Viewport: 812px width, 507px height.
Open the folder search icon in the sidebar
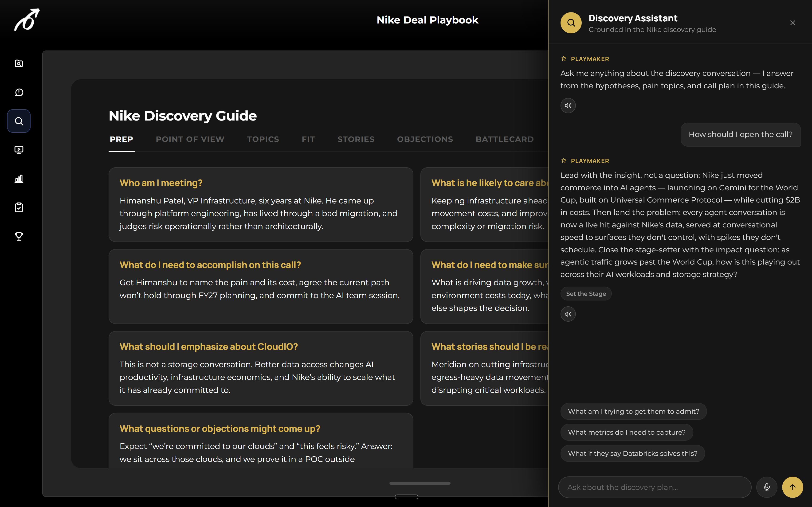(19, 63)
